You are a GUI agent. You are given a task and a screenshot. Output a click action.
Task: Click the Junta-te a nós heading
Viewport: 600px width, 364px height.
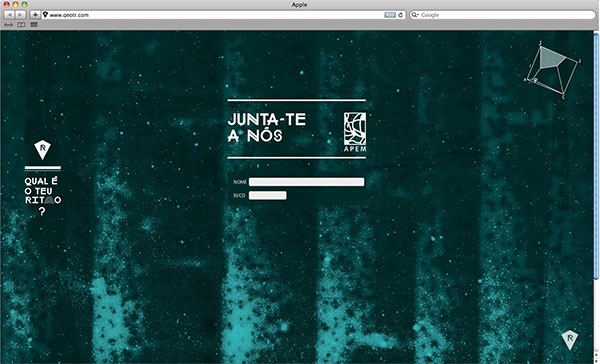coord(267,127)
